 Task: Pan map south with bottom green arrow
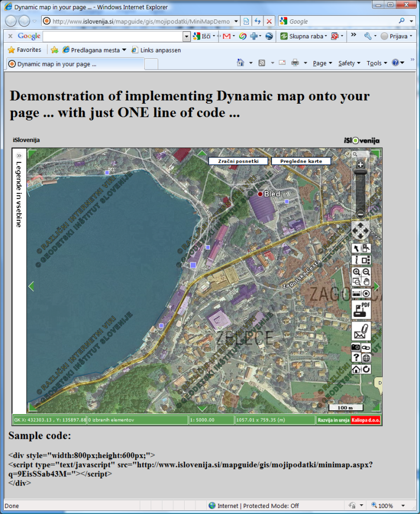pos(202,408)
